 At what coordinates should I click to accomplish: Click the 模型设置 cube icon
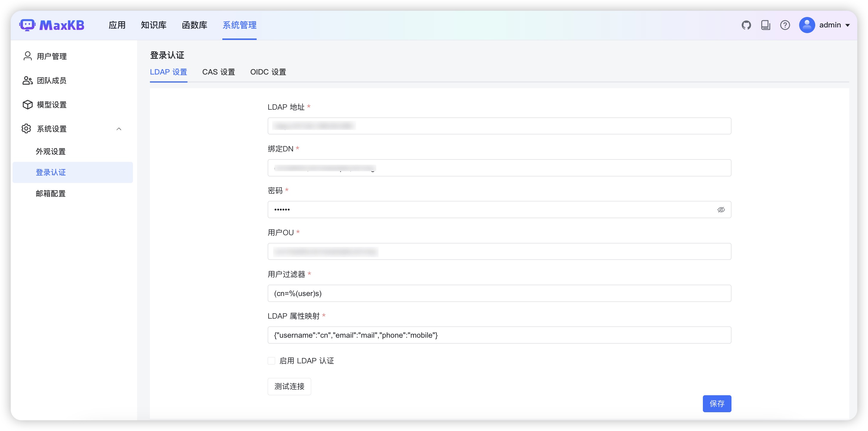click(27, 104)
